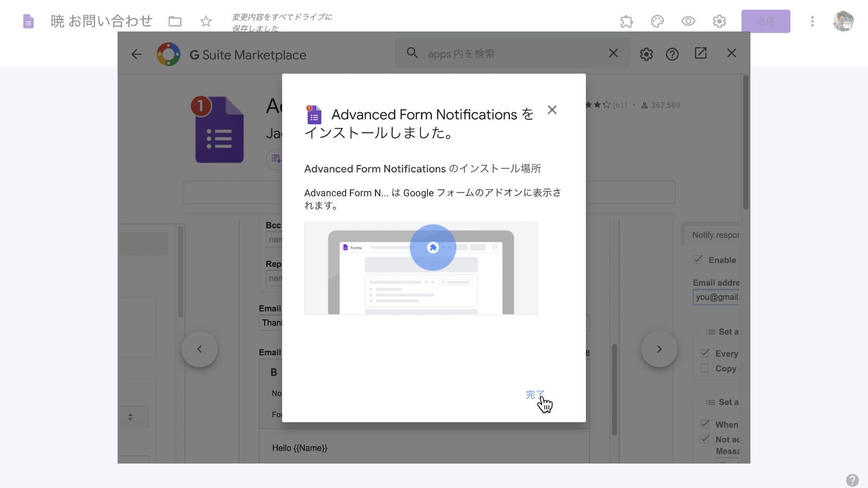Open the Marketplace help icon
Viewport: 868px width, 488px height.
point(672,54)
